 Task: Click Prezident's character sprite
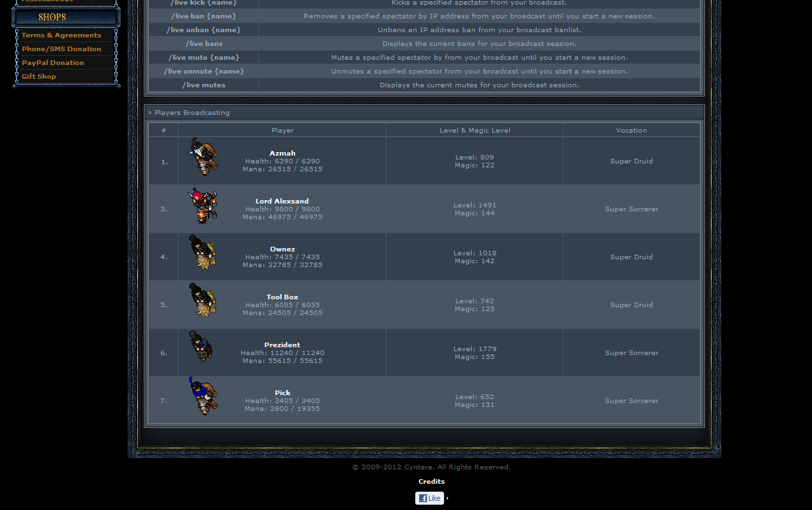[x=201, y=347]
